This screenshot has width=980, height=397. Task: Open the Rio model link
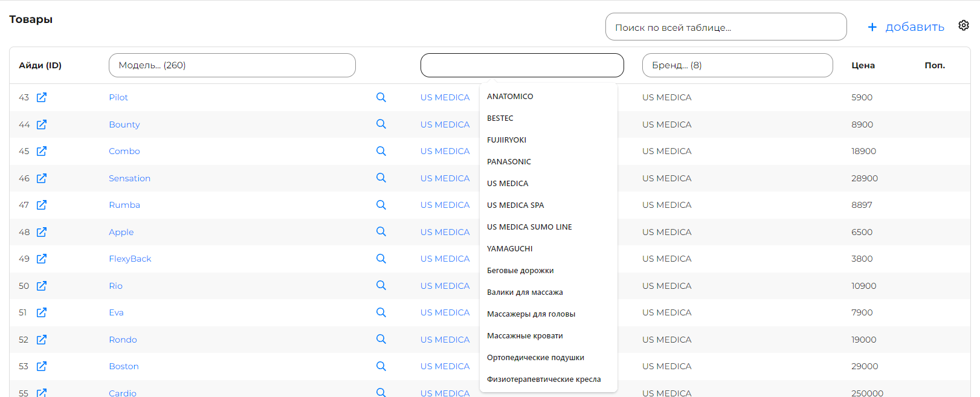click(x=115, y=286)
